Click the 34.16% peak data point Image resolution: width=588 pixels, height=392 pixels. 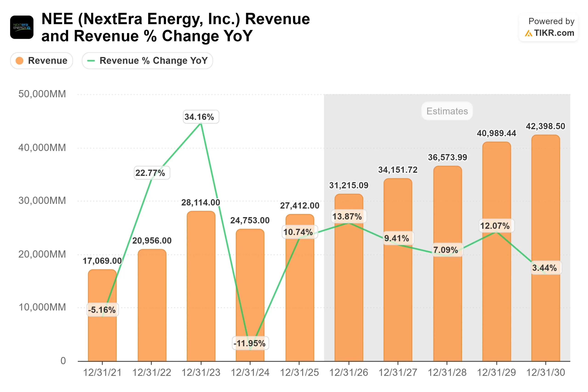pos(201,124)
